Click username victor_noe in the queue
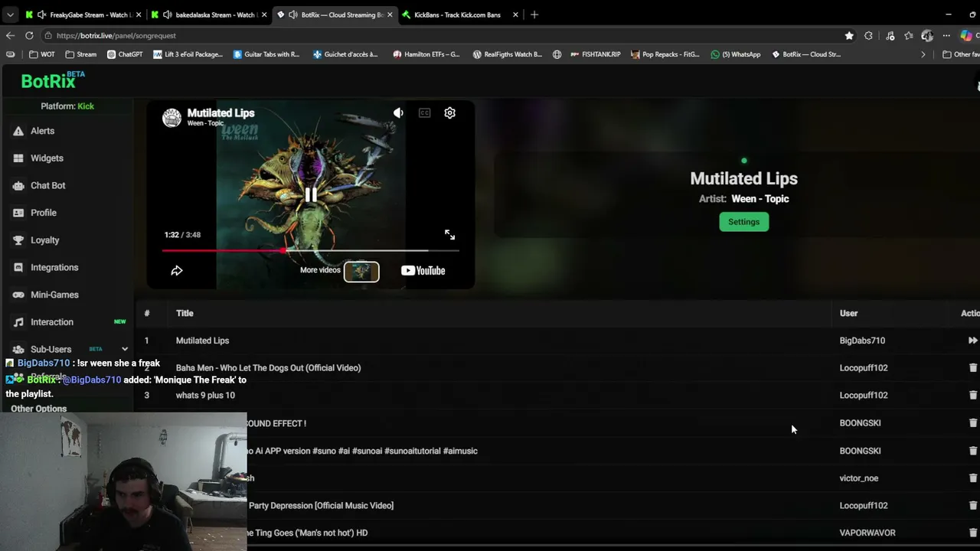The width and height of the screenshot is (980, 551). pos(859,478)
